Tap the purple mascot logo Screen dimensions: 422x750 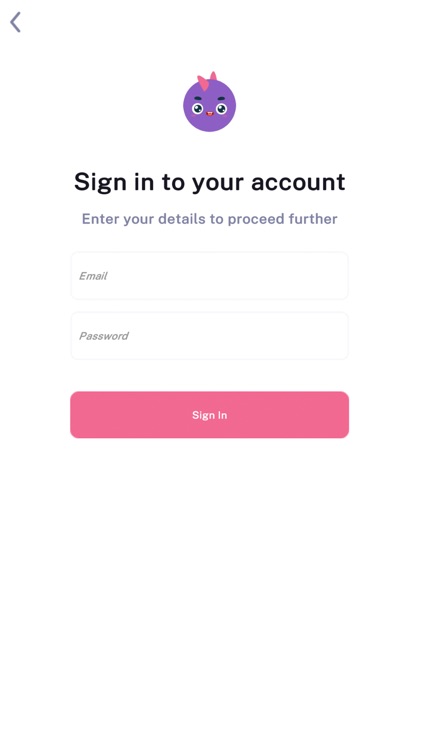210,102
